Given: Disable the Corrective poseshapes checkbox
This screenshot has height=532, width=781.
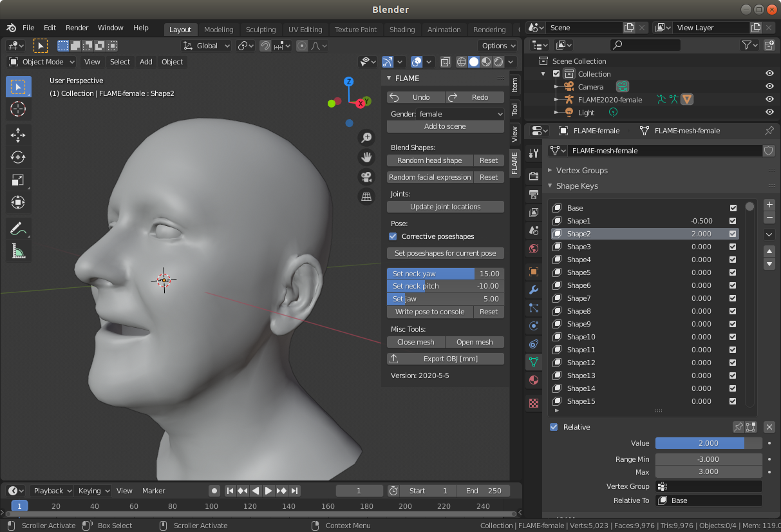Looking at the screenshot, I should (x=393, y=236).
